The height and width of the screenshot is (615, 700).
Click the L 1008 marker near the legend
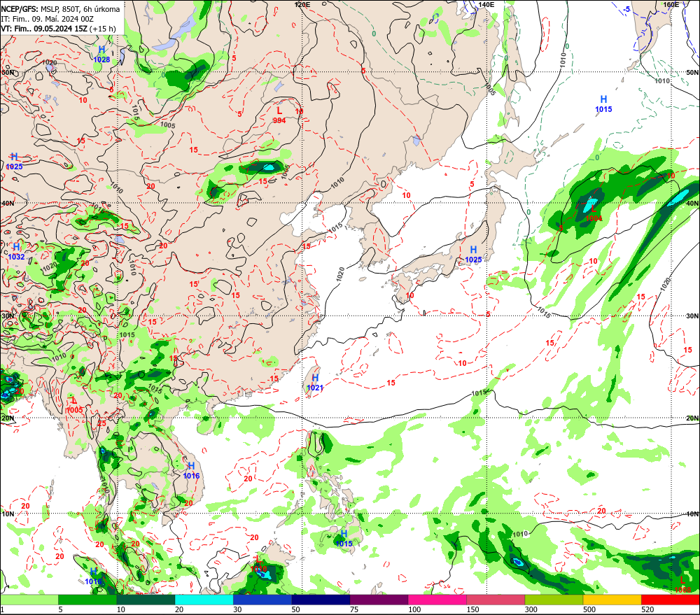point(682,585)
